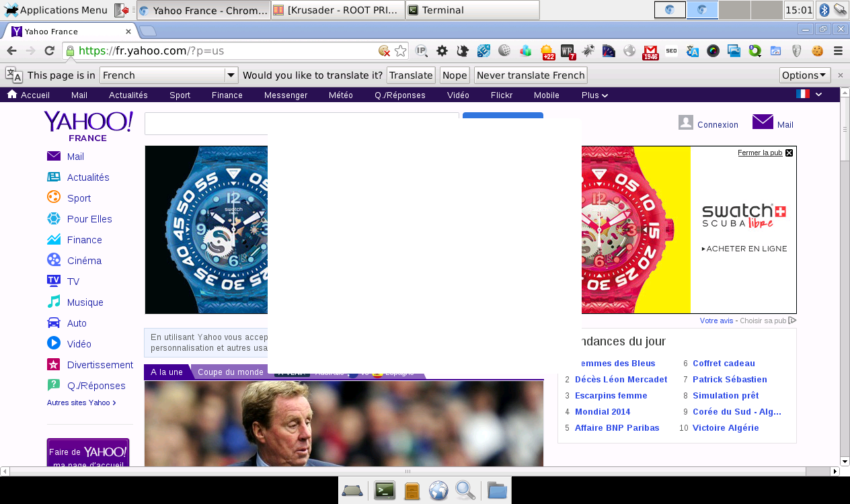Click the Vidéo play icon in sidebar
Image resolution: width=850 pixels, height=504 pixels.
(x=54, y=343)
